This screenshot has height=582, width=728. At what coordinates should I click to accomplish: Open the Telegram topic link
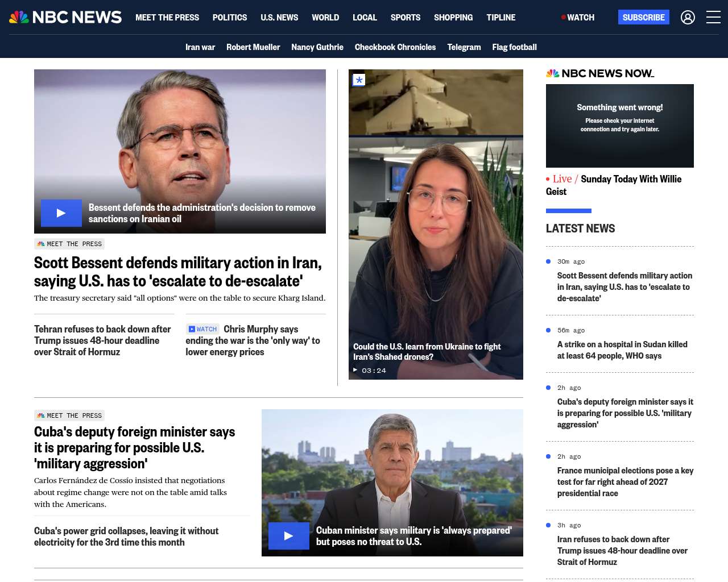click(464, 47)
